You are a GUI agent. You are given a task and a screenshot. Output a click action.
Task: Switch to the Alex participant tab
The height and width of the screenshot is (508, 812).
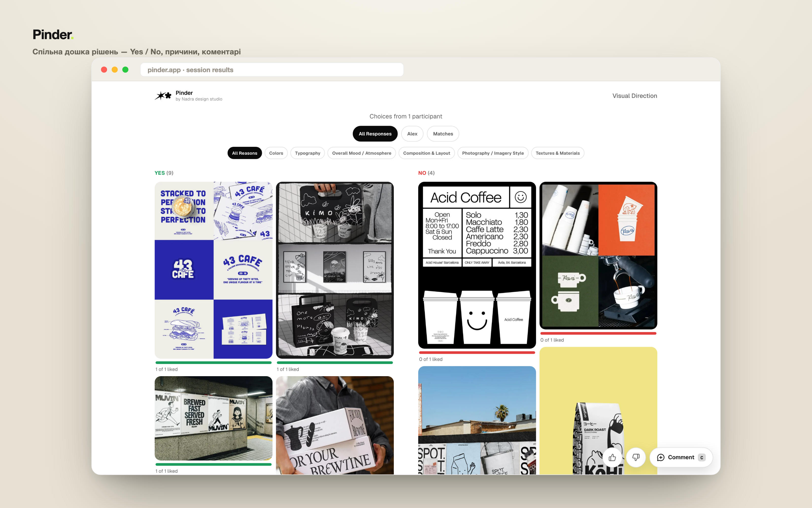[x=412, y=134]
